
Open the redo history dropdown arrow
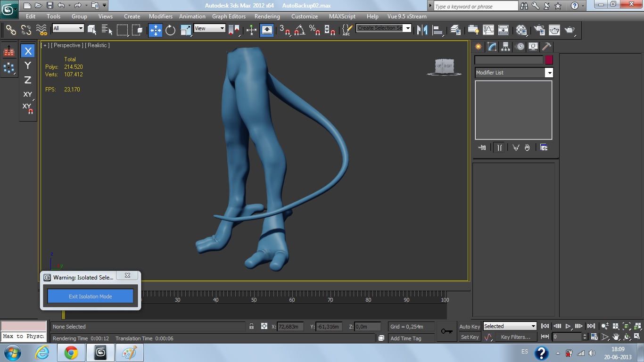pyautogui.click(x=85, y=6)
